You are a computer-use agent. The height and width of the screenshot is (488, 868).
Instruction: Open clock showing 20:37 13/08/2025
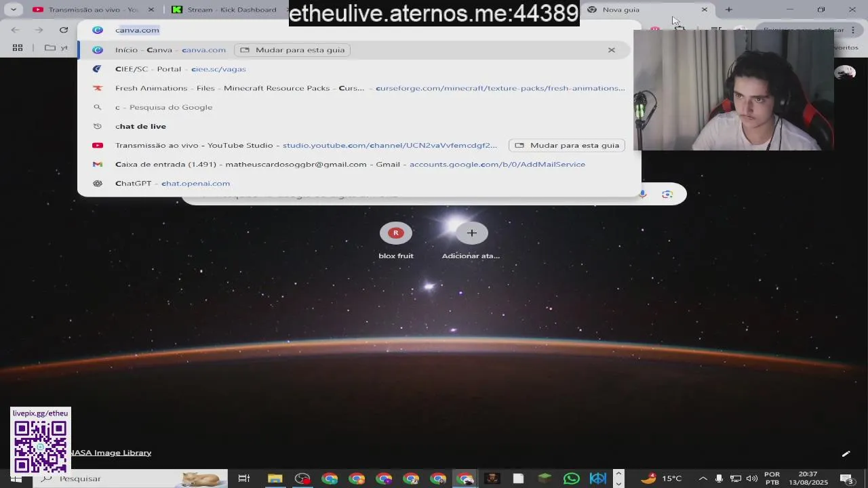coord(808,479)
